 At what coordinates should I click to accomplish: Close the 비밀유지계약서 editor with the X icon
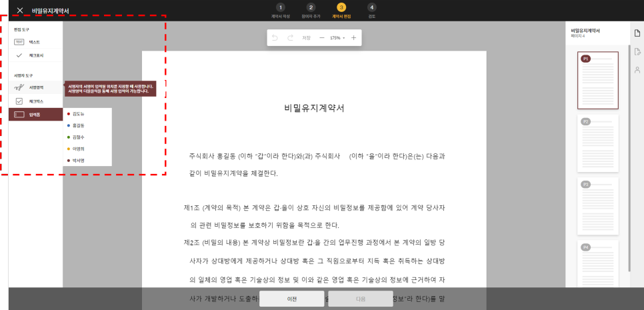click(x=20, y=10)
